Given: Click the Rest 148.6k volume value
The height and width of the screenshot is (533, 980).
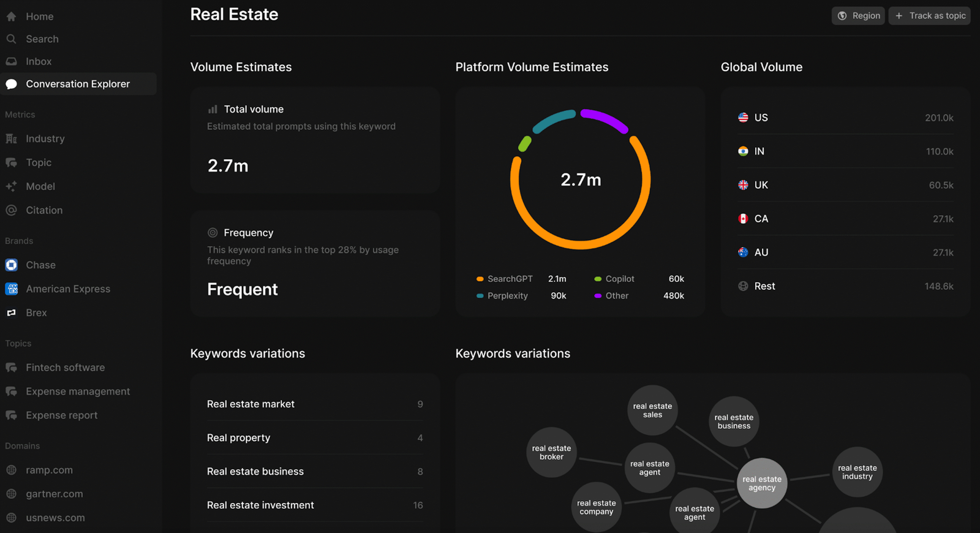Looking at the screenshot, I should point(939,286).
